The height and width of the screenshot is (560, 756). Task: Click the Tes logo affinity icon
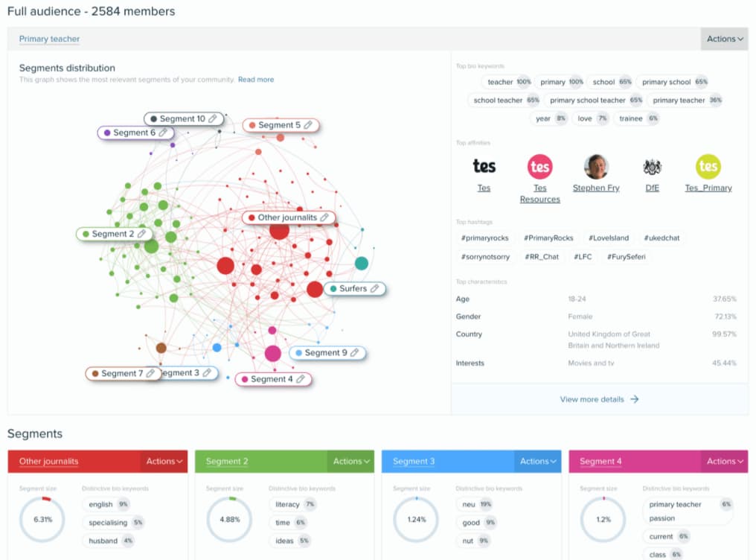(484, 165)
